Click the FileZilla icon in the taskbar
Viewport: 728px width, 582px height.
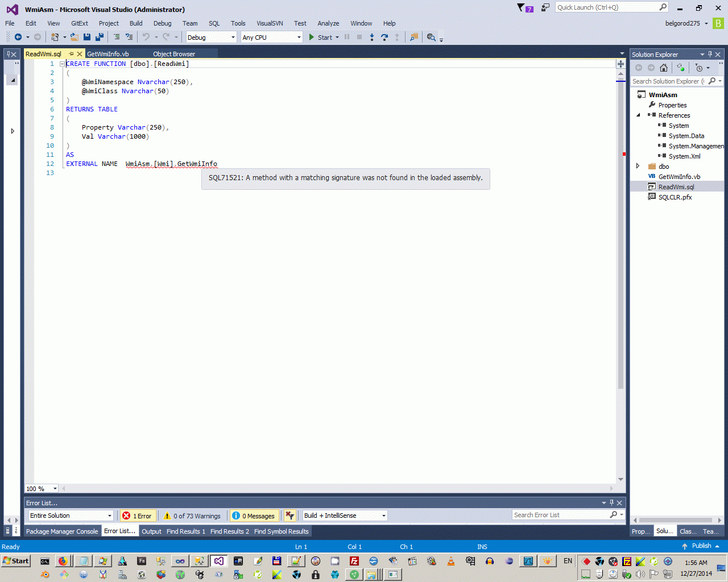[354, 561]
